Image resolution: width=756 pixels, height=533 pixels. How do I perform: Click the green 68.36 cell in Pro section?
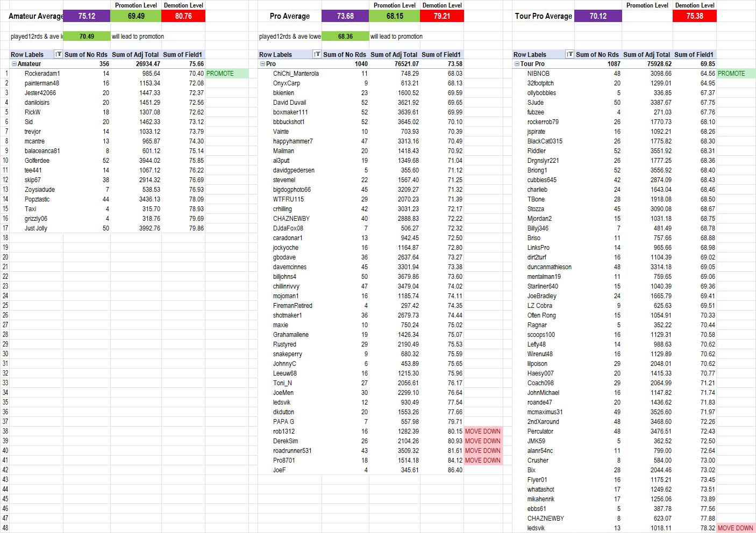tap(345, 37)
